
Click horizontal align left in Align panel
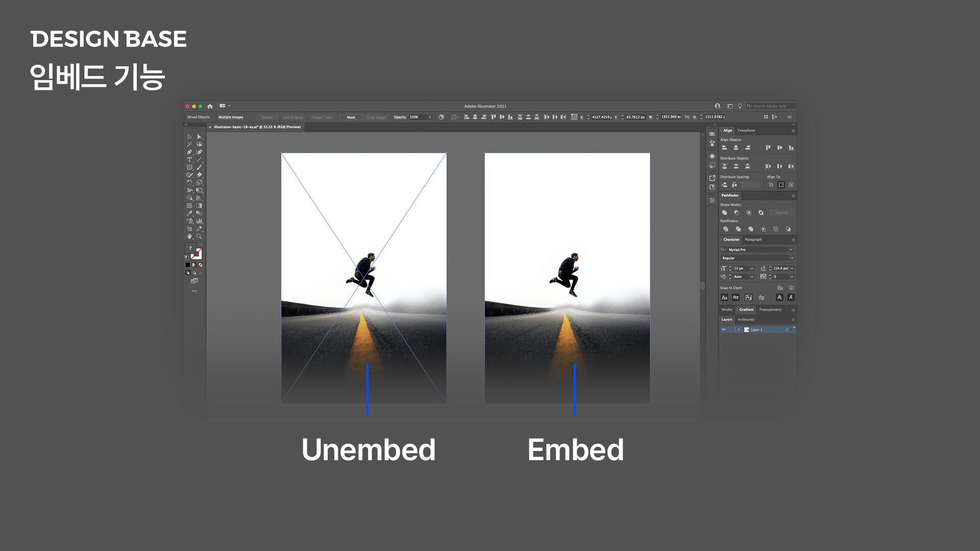pyautogui.click(x=724, y=147)
